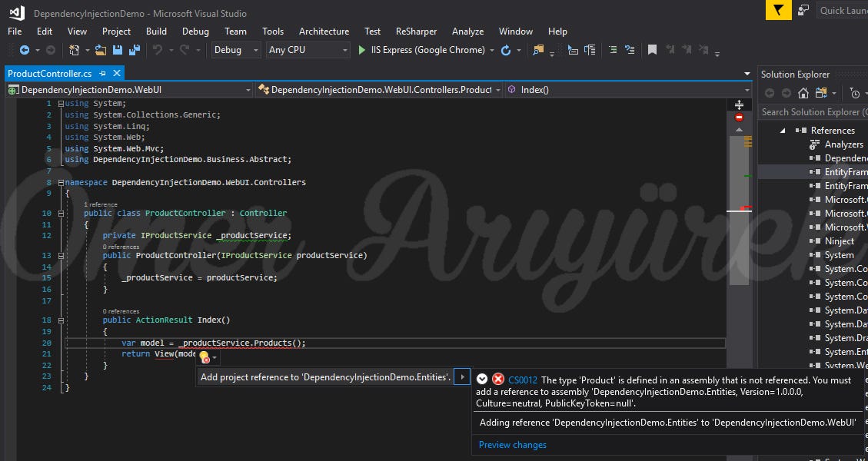Click the Undo toolbar icon
Screen dimensions: 868x461
[x=158, y=50]
